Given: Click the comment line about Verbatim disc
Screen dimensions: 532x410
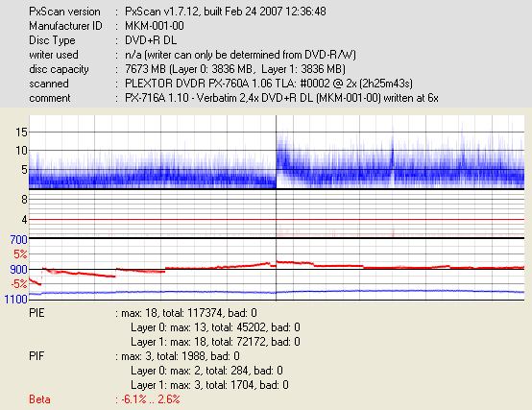Looking at the screenshot, I should click(x=281, y=98).
